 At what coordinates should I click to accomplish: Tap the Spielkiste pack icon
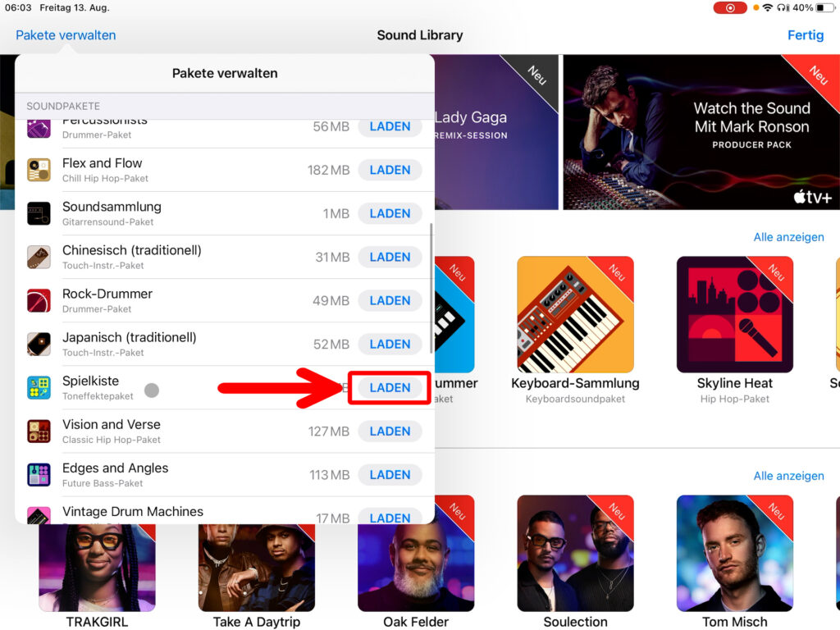[x=39, y=387]
